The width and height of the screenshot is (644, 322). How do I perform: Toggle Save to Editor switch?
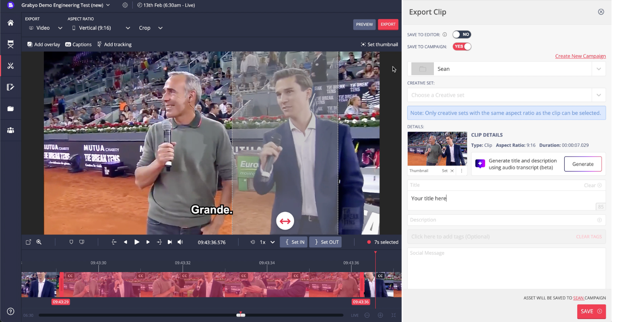tap(461, 35)
